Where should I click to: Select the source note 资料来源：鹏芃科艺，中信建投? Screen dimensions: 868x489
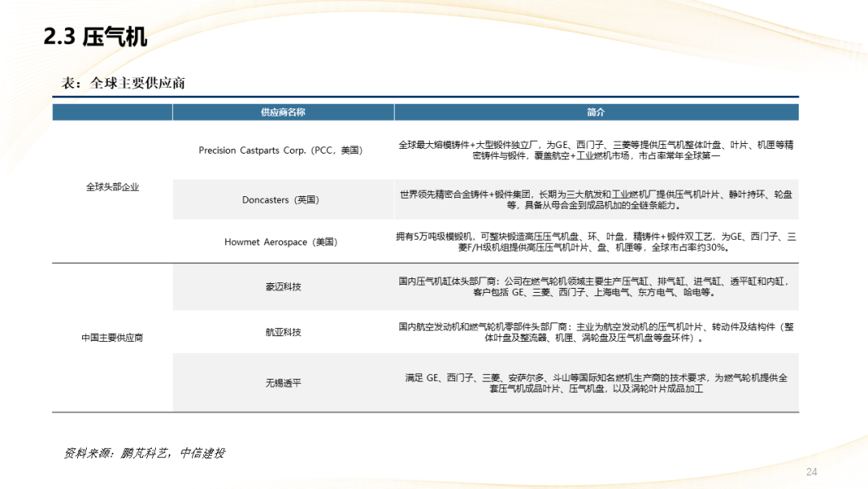(145, 453)
